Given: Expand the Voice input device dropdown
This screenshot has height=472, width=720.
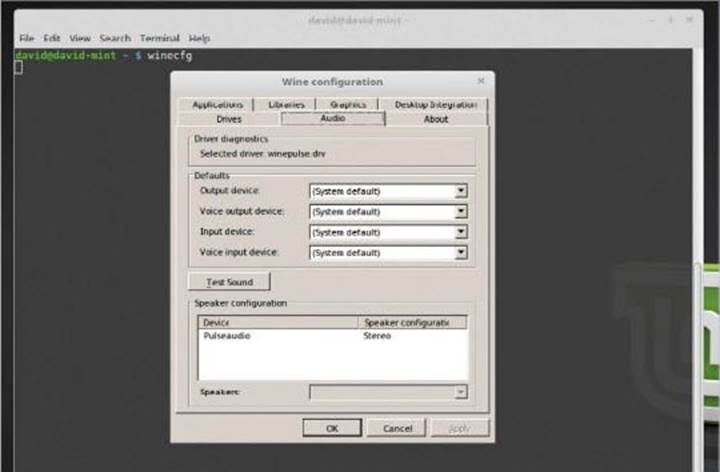Looking at the screenshot, I should (x=461, y=253).
